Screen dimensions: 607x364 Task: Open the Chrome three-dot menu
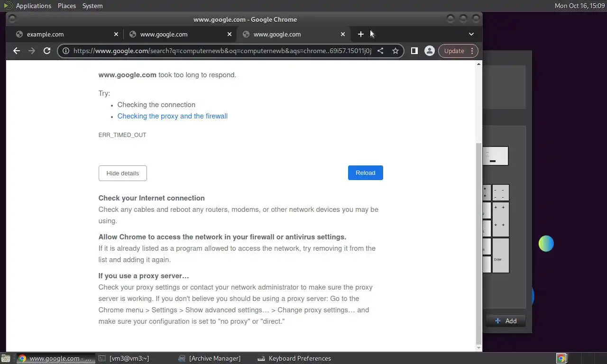[472, 51]
